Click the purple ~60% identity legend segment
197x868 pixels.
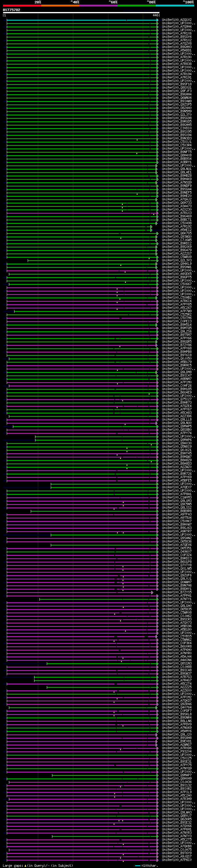point(99,6)
